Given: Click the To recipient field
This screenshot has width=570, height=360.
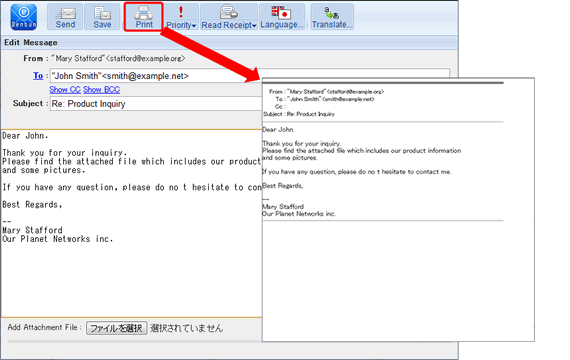Looking at the screenshot, I should point(156,76).
